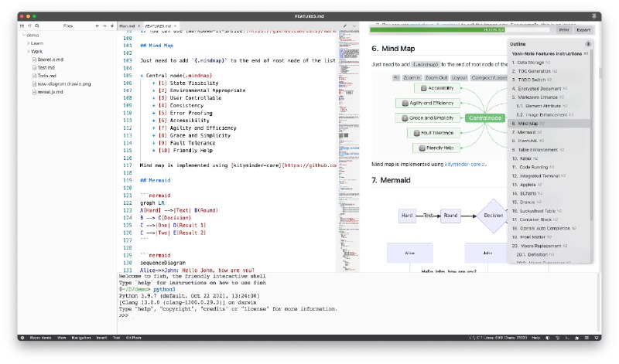619x364 pixels.
Task: Click the kityminder-core link in preview
Action: [x=464, y=165]
